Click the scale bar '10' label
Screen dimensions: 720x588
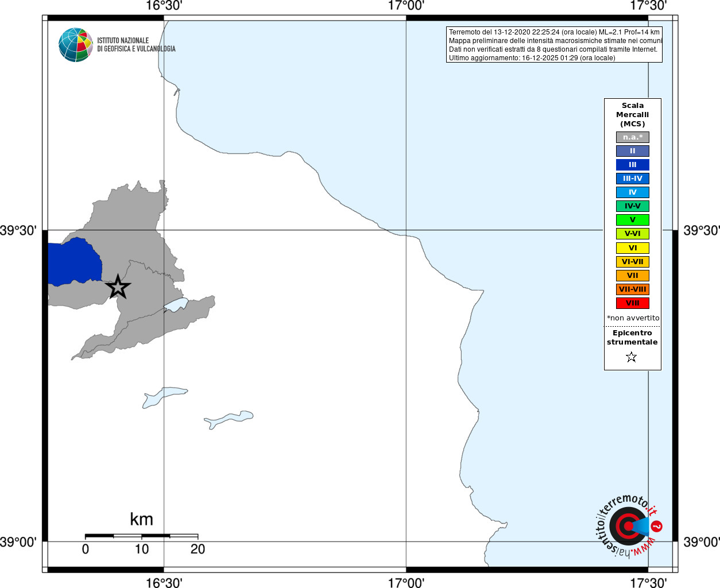click(x=142, y=549)
